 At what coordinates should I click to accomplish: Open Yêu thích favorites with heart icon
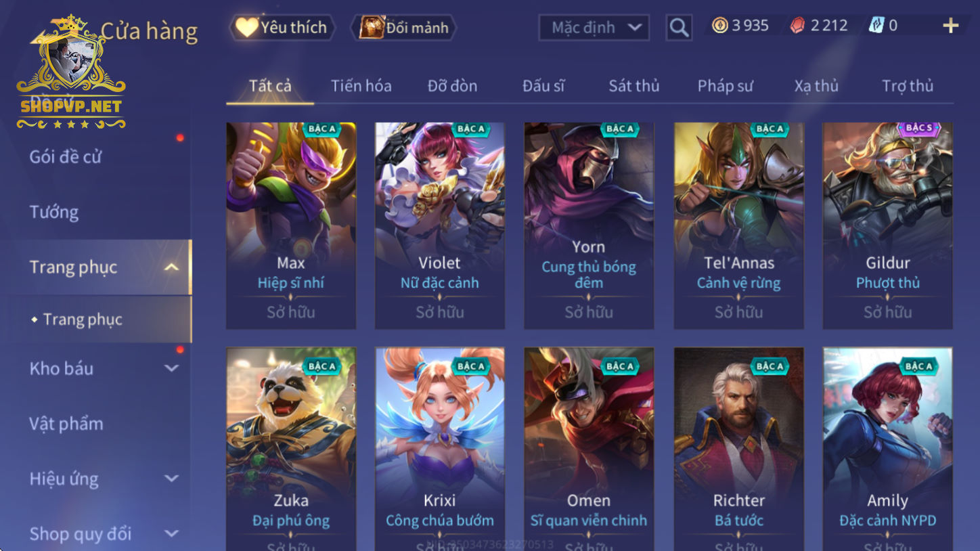pos(282,28)
